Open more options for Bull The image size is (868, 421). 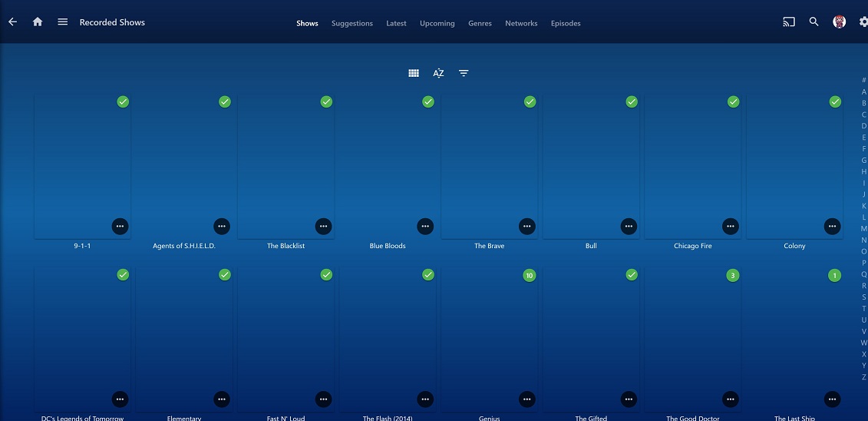pos(629,226)
